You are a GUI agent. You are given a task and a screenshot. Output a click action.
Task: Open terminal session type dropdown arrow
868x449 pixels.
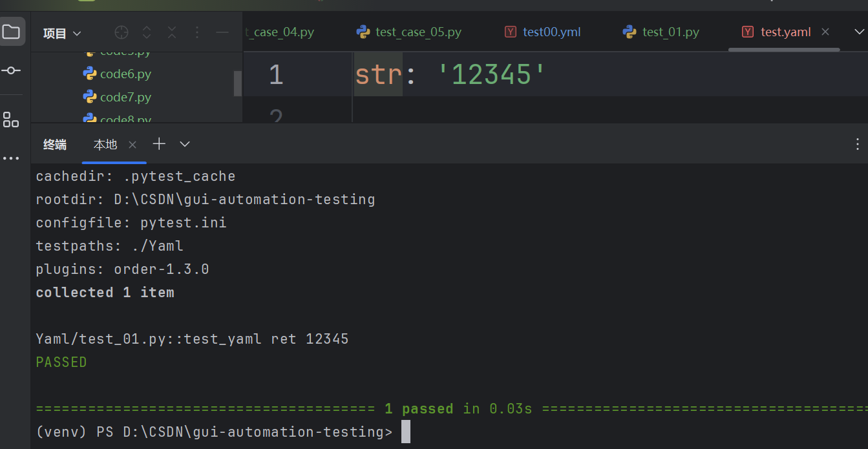coord(185,144)
